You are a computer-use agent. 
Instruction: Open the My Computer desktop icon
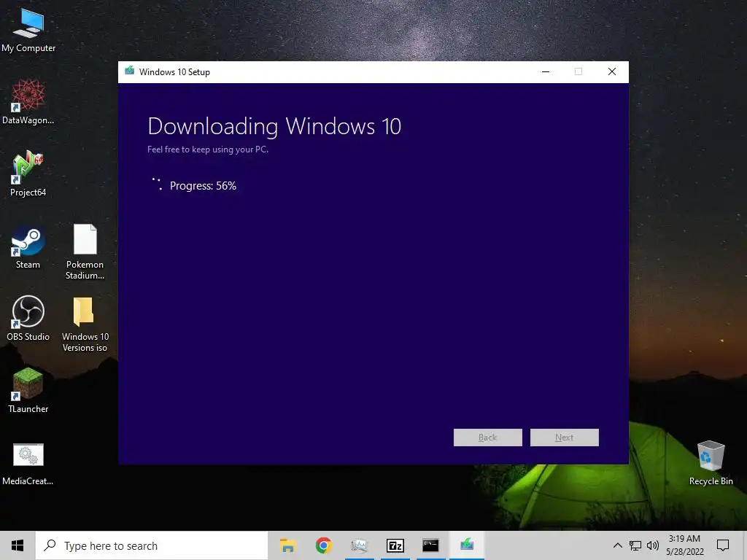(x=28, y=31)
